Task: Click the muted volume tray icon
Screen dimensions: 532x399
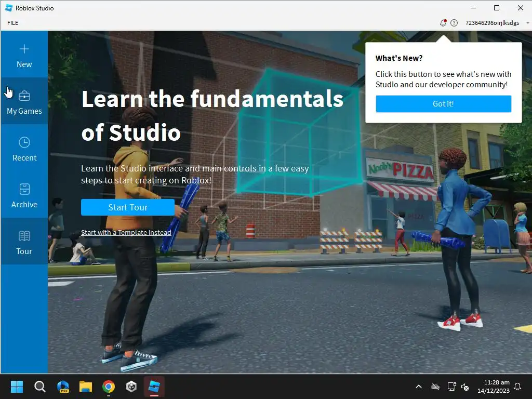Action: coord(465,387)
